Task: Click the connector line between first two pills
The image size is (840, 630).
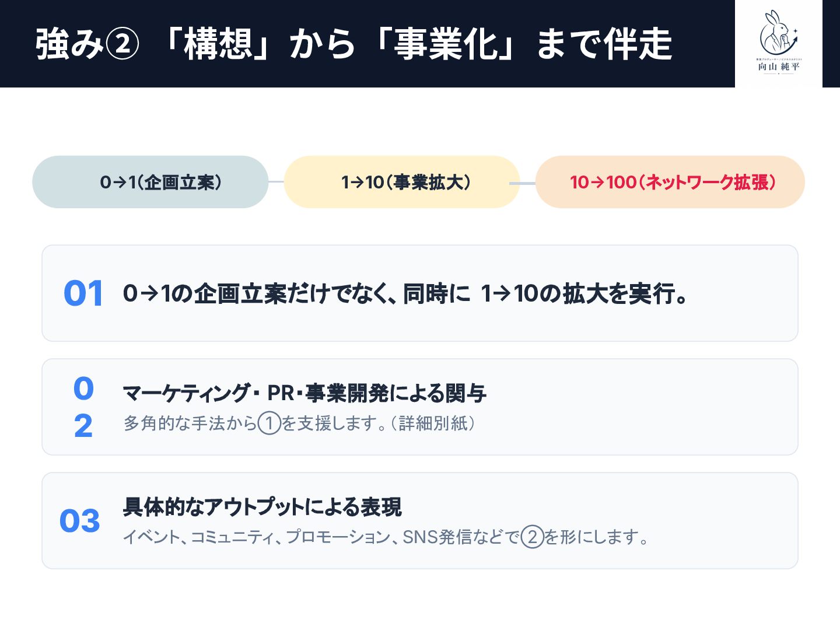Action: [276, 182]
